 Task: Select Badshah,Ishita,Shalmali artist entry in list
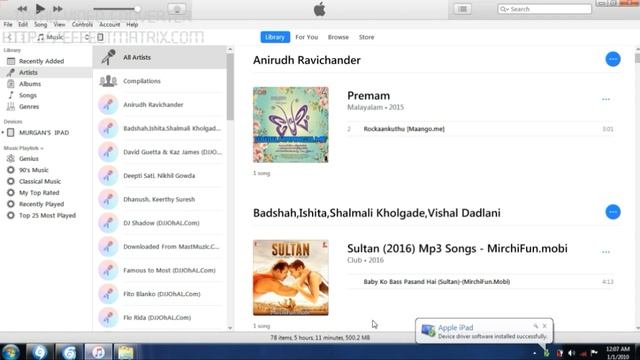160,128
